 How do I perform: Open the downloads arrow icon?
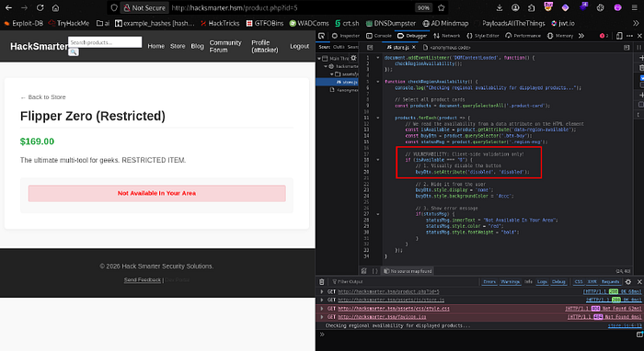[x=500, y=7]
